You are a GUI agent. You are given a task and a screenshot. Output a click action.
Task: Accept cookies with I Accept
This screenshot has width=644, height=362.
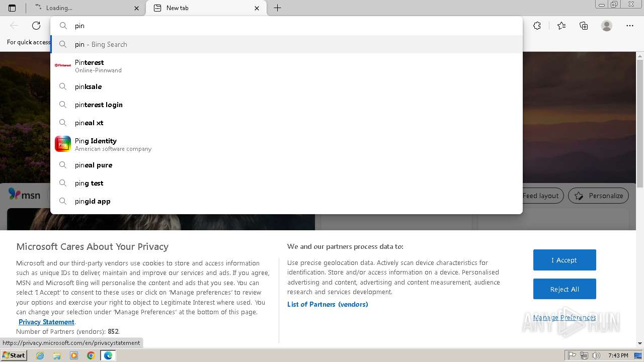[x=565, y=260]
